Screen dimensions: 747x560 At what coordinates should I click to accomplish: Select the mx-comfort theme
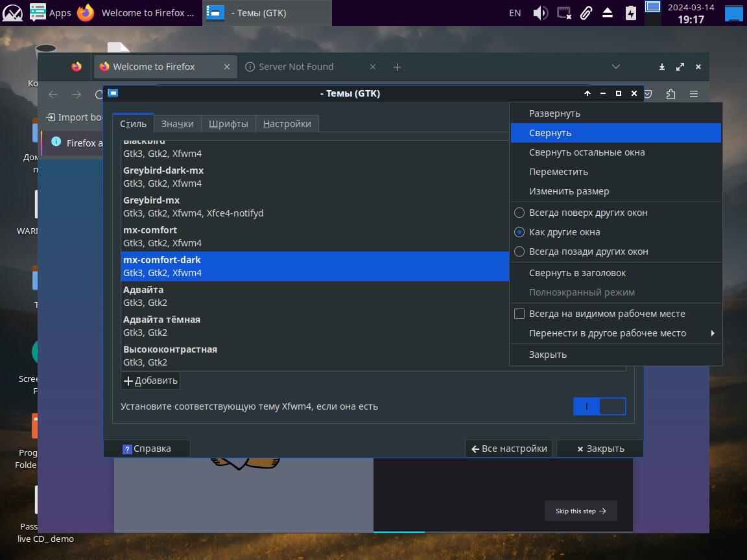pos(315,236)
